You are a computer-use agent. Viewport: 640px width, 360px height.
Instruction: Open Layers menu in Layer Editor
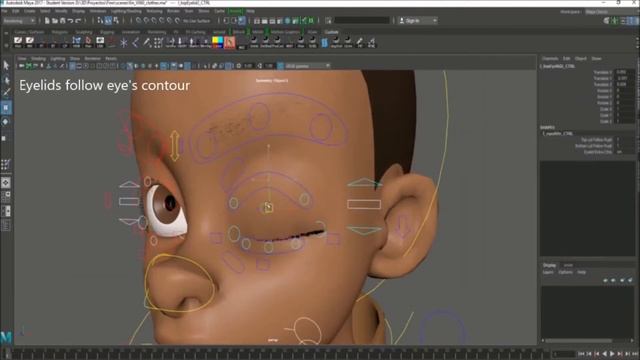coord(548,272)
